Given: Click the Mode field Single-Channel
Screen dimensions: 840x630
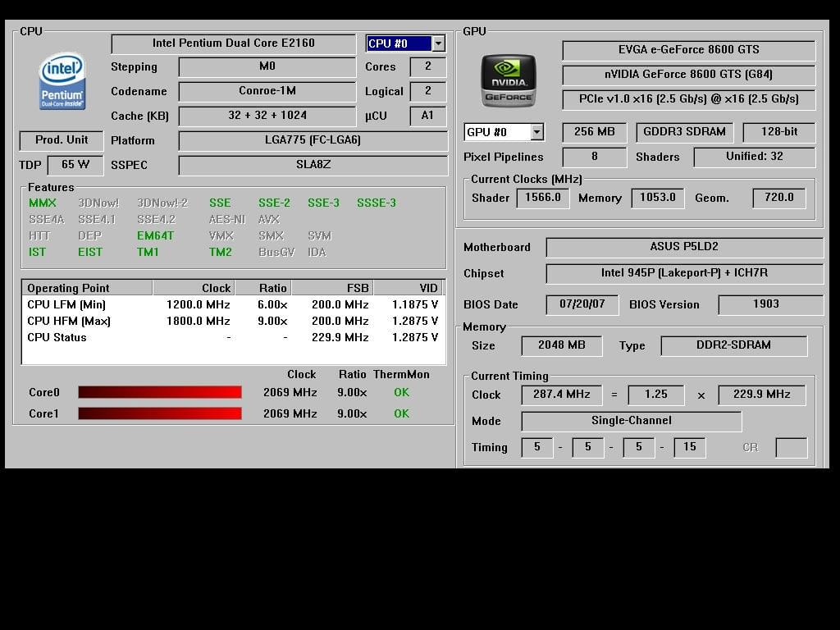Looking at the screenshot, I should point(631,421).
